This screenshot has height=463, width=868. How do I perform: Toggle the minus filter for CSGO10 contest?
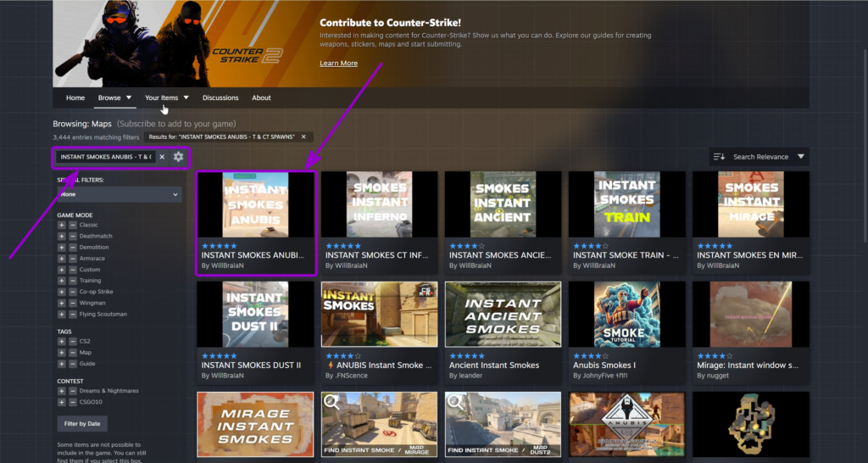point(73,402)
